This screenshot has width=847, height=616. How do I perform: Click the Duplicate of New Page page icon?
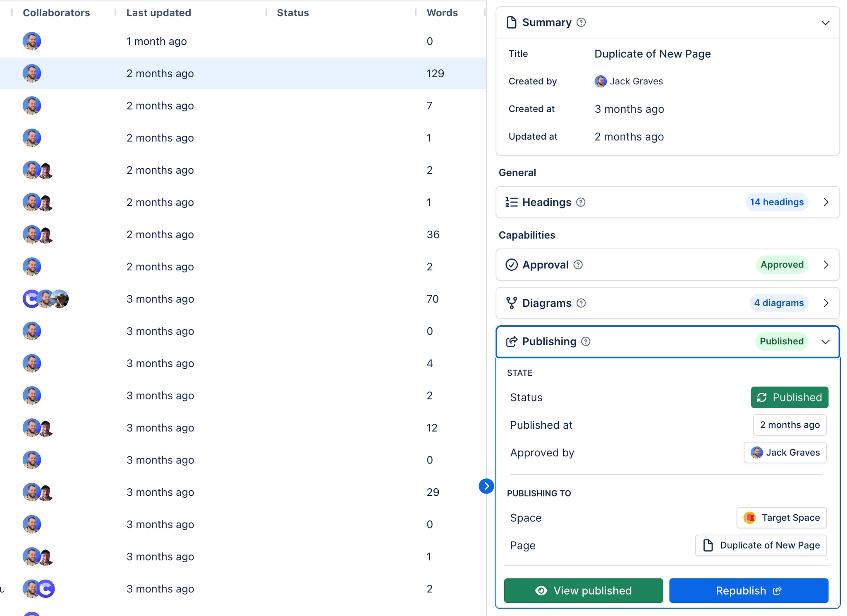(x=708, y=545)
